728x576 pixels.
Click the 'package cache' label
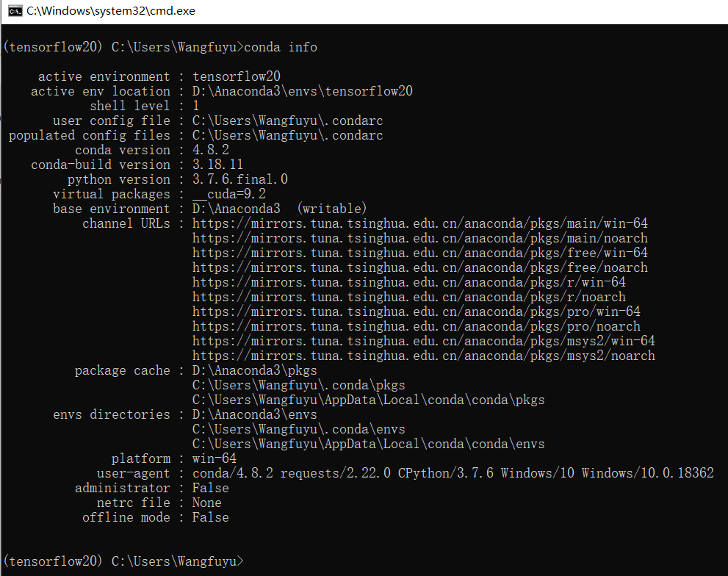click(123, 371)
